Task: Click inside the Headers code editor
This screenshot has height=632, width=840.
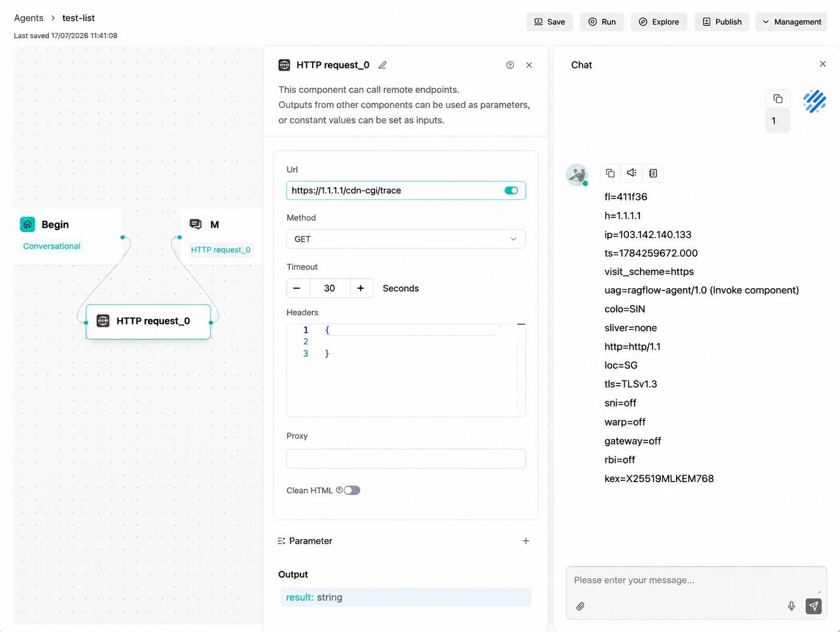Action: pos(406,371)
